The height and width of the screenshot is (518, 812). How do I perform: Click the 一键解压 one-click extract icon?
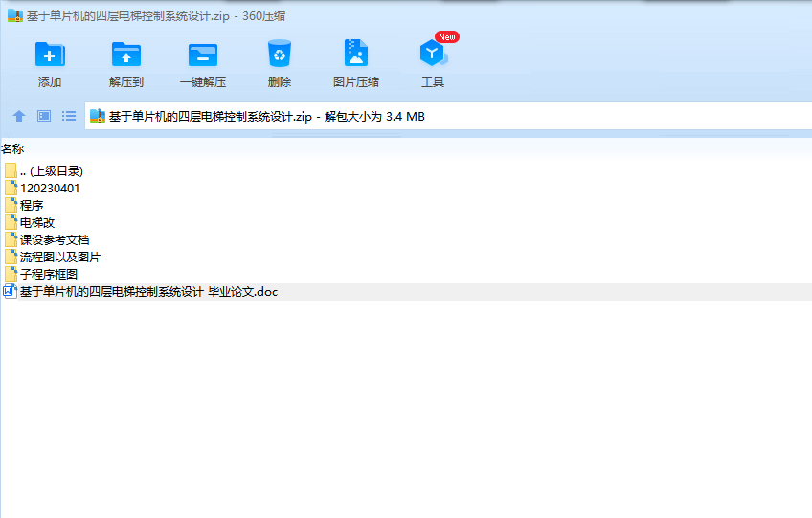pyautogui.click(x=202, y=54)
